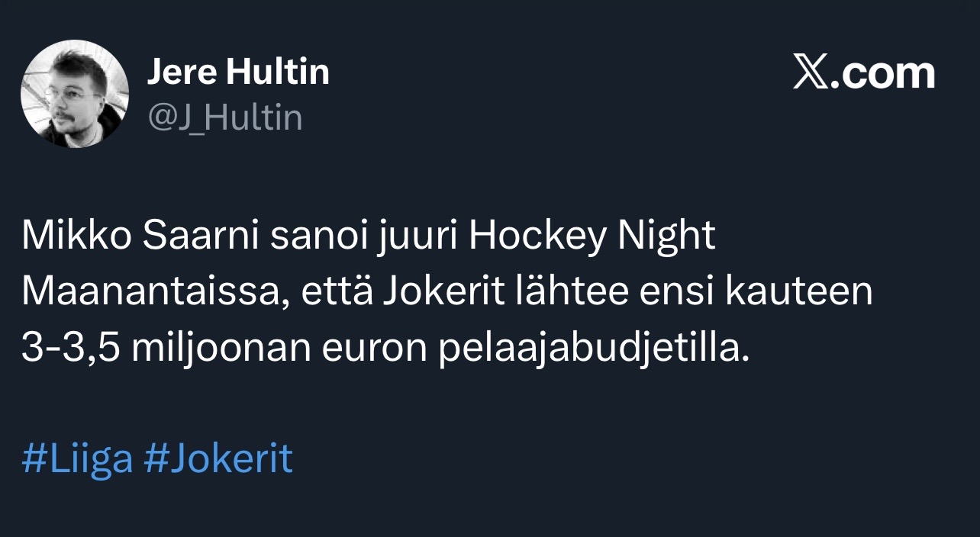This screenshot has width=980, height=537.
Task: Open Jere Hultin's profile picture
Action: [75, 94]
